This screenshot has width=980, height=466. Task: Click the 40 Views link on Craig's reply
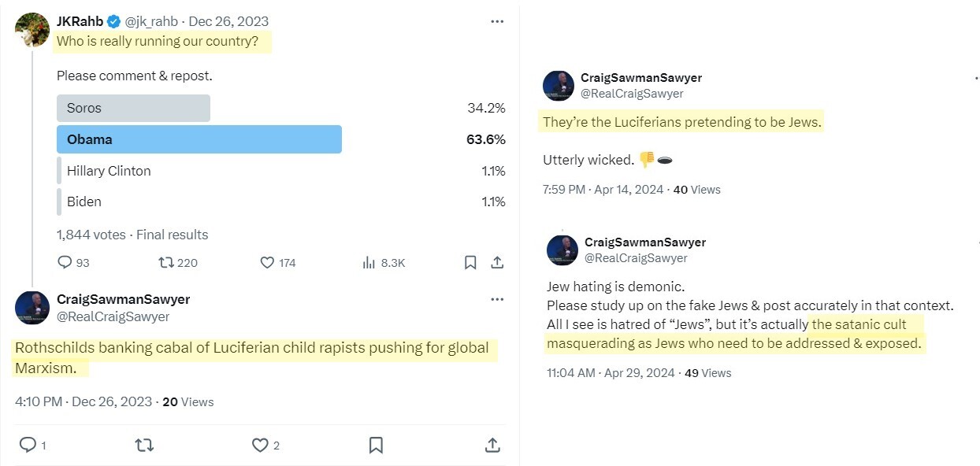(x=696, y=189)
